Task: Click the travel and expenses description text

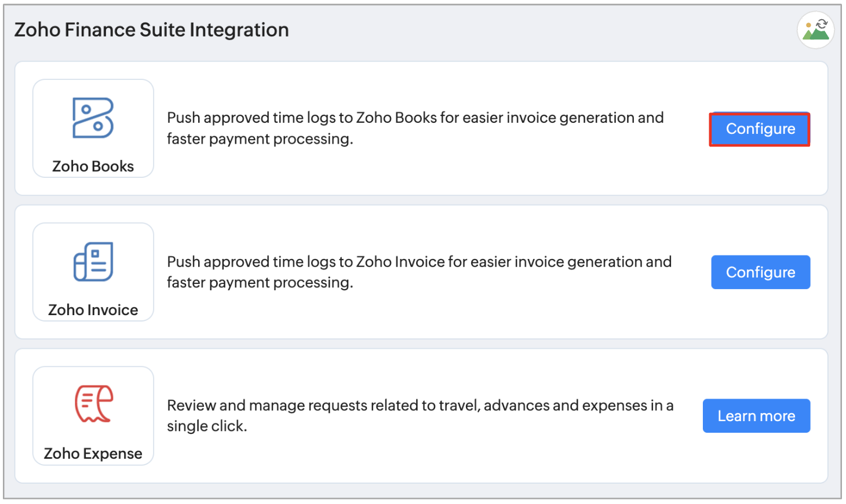Action: 420,415
